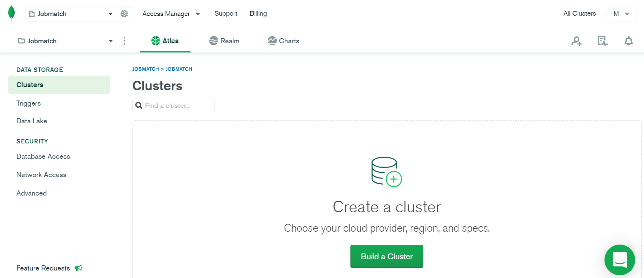
Task: Open Database Access settings
Action: point(43,156)
